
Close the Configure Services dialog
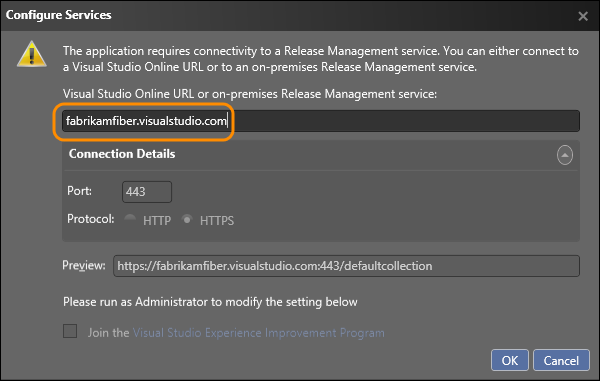(583, 16)
